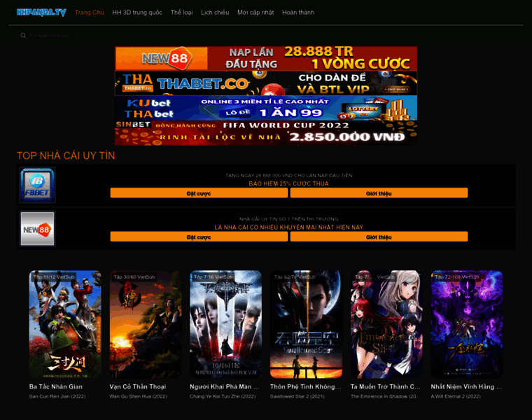Viewport: 532px width, 420px height.
Task: Open the NEW88 logo icon in list
Action: (x=37, y=229)
